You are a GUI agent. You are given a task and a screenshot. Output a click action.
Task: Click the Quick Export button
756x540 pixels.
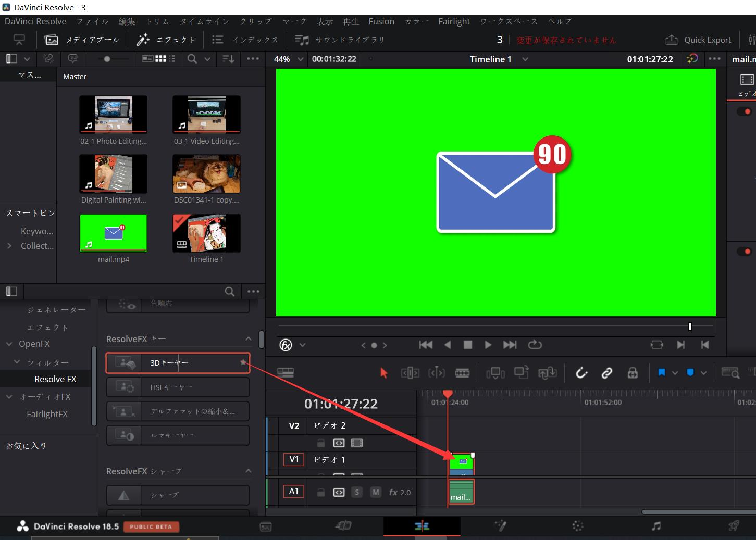(699, 40)
